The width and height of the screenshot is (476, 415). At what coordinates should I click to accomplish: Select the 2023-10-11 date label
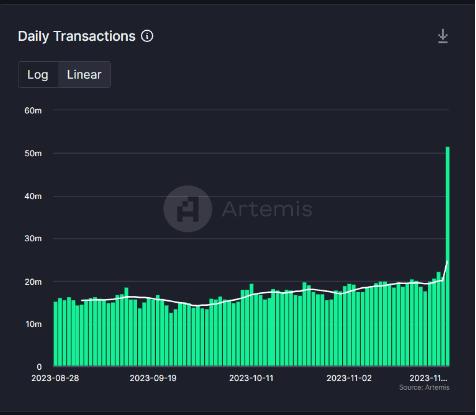coord(251,378)
